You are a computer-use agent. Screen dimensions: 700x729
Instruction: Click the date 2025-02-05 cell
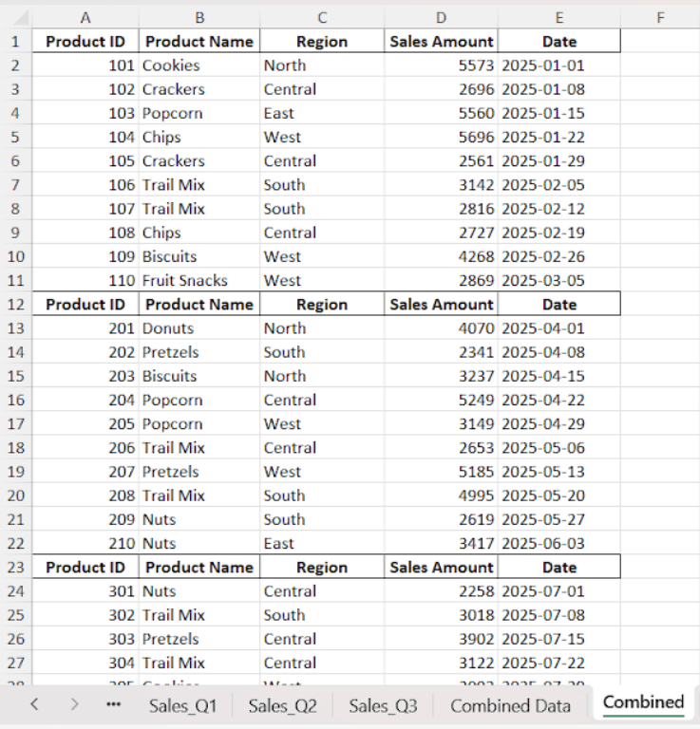[559, 184]
